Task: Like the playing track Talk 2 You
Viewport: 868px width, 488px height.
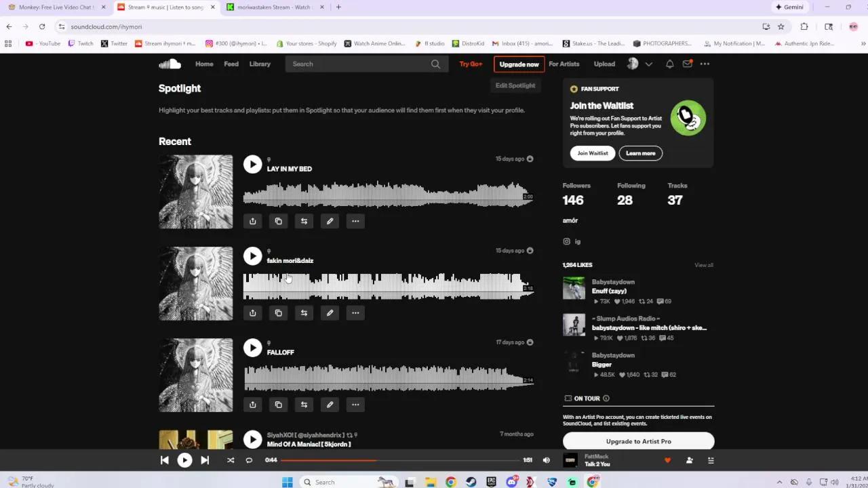Action: [667, 460]
